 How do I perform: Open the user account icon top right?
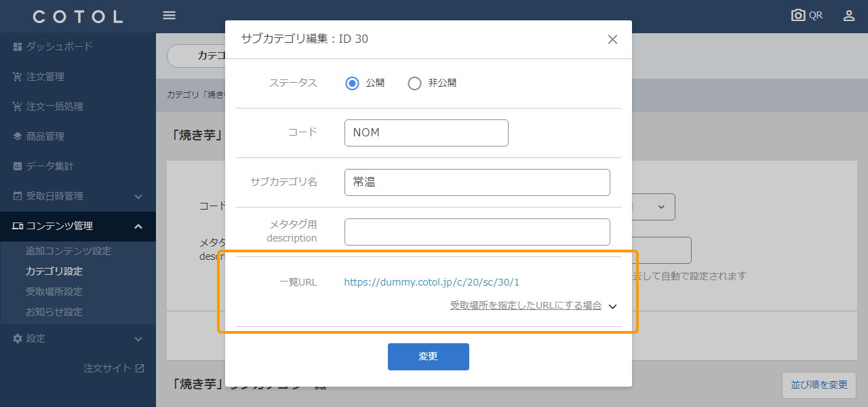[x=848, y=14]
